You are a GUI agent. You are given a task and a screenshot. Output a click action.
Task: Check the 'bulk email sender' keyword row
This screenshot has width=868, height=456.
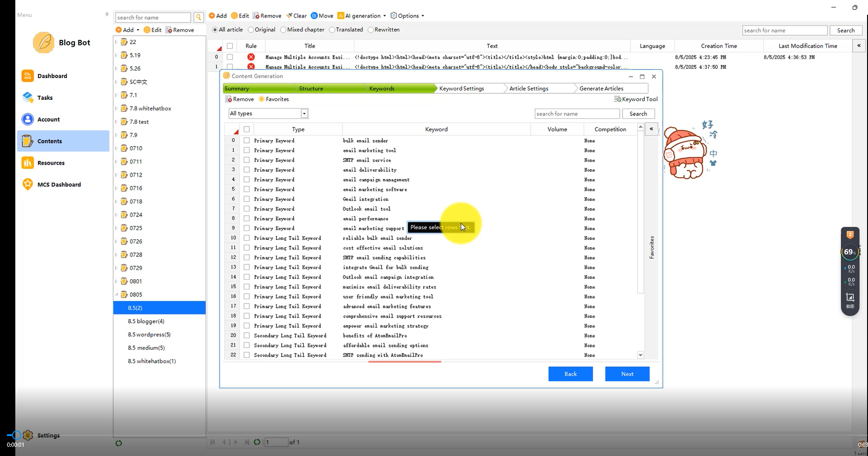pyautogui.click(x=246, y=141)
